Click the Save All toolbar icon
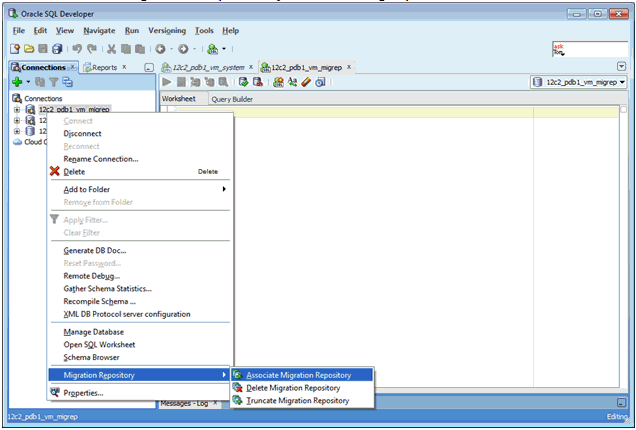Screen dimensions: 636x430 coord(57,49)
